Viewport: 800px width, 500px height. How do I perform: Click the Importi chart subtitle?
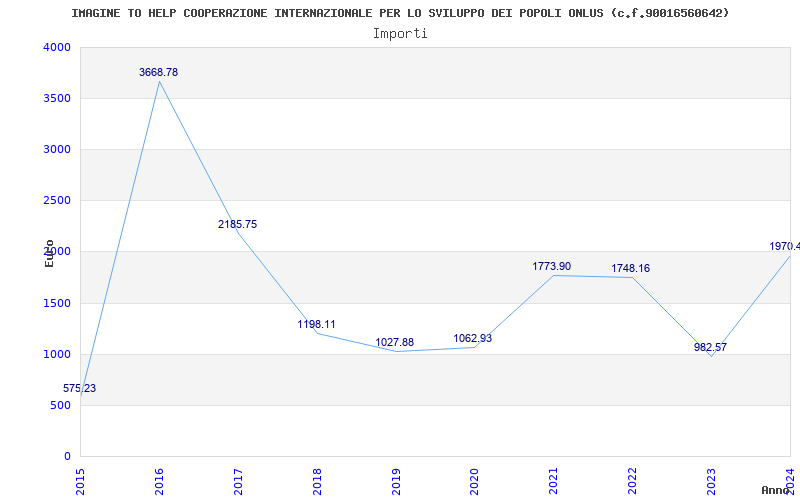400,34
